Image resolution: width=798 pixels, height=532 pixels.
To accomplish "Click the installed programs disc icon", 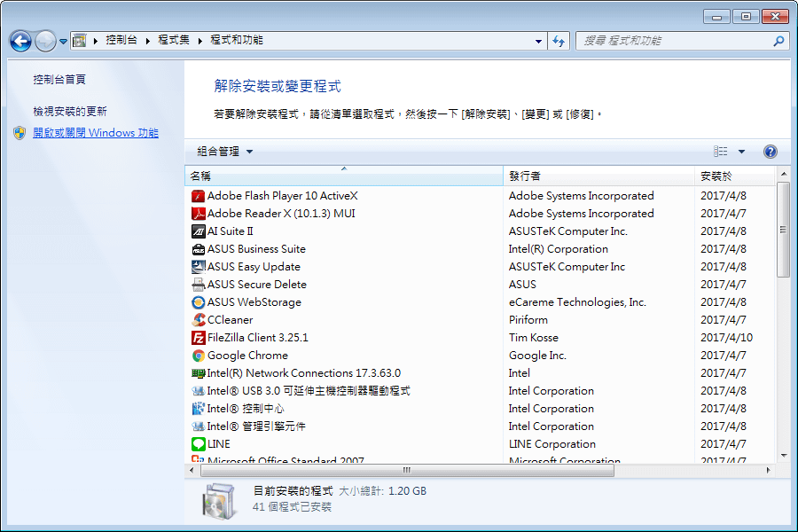I will [219, 501].
